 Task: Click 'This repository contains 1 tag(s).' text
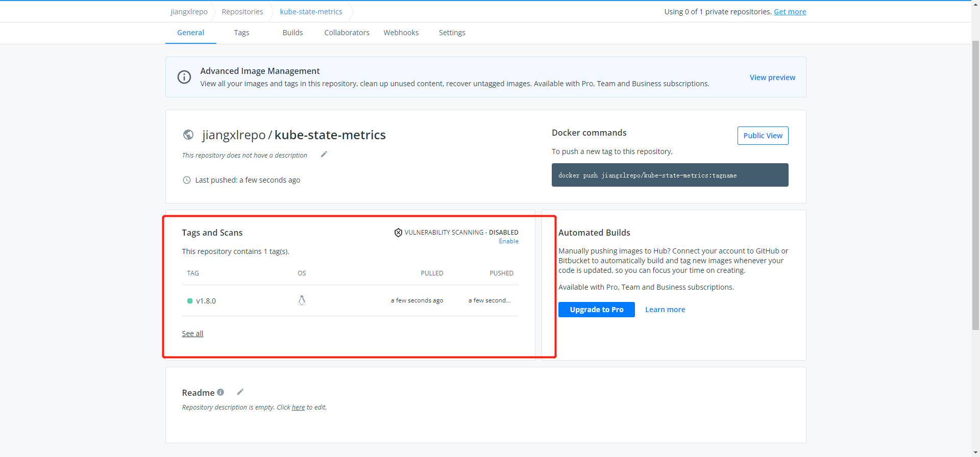point(235,251)
